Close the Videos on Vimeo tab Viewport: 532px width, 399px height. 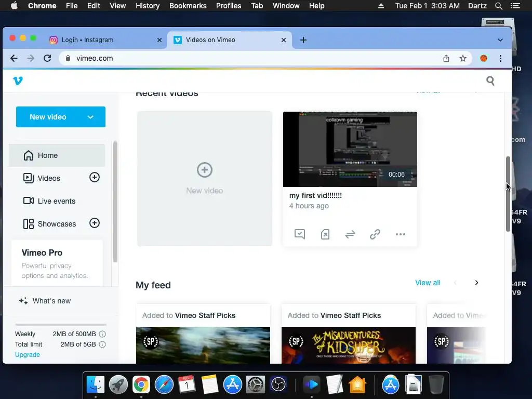[x=284, y=40]
